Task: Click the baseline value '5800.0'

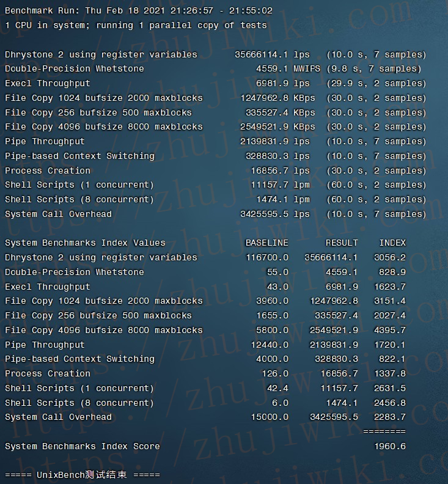Action: [x=273, y=330]
